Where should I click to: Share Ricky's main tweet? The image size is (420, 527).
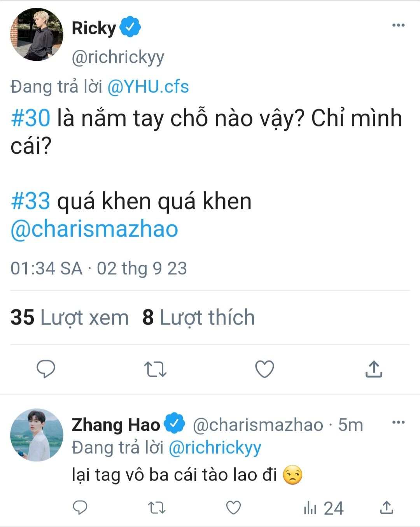[374, 369]
